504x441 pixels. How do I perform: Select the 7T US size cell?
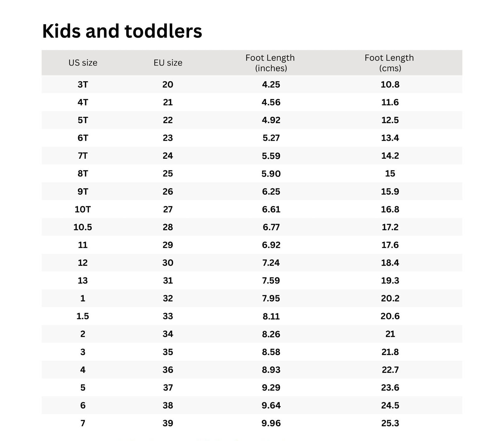pos(83,156)
